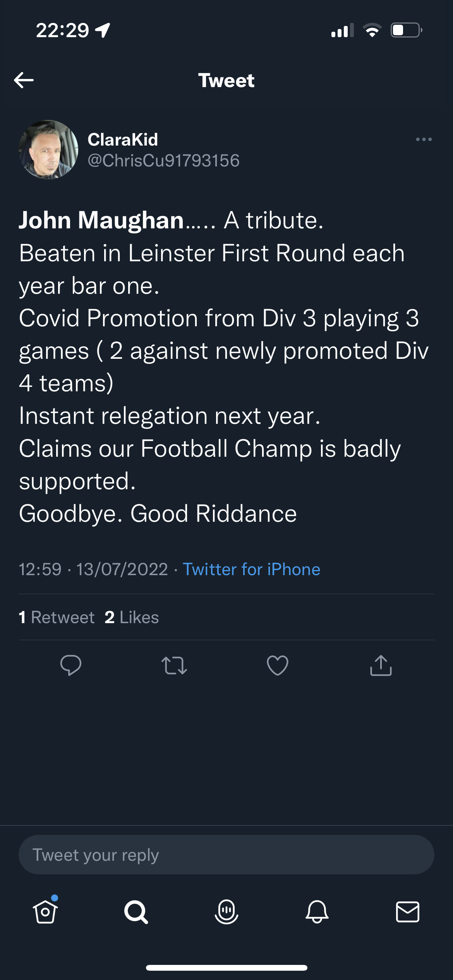Open the Messages envelope icon

pos(408,911)
